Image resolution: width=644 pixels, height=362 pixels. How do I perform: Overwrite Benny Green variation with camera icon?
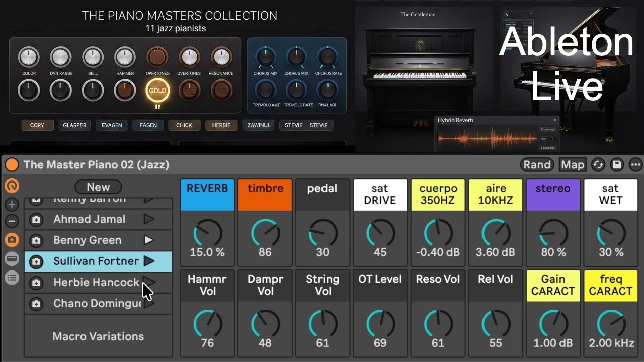[36, 240]
